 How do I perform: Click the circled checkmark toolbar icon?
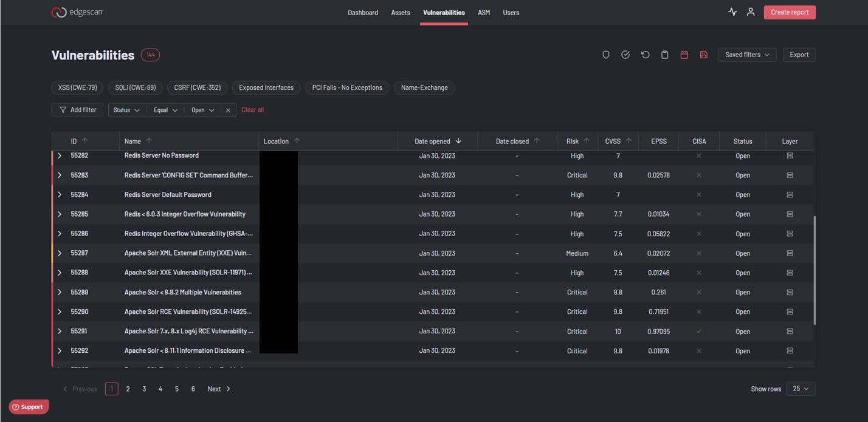[625, 55]
